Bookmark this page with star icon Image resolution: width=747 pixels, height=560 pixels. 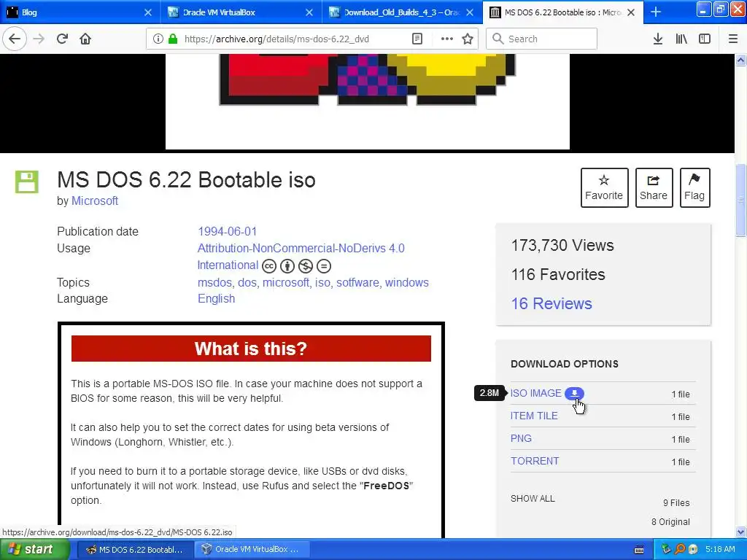pyautogui.click(x=468, y=39)
